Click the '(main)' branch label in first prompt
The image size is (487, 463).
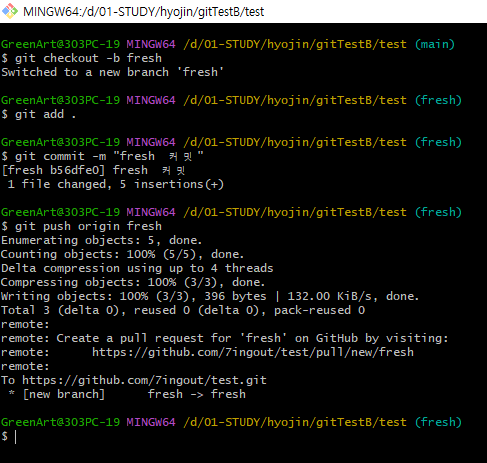click(x=435, y=44)
